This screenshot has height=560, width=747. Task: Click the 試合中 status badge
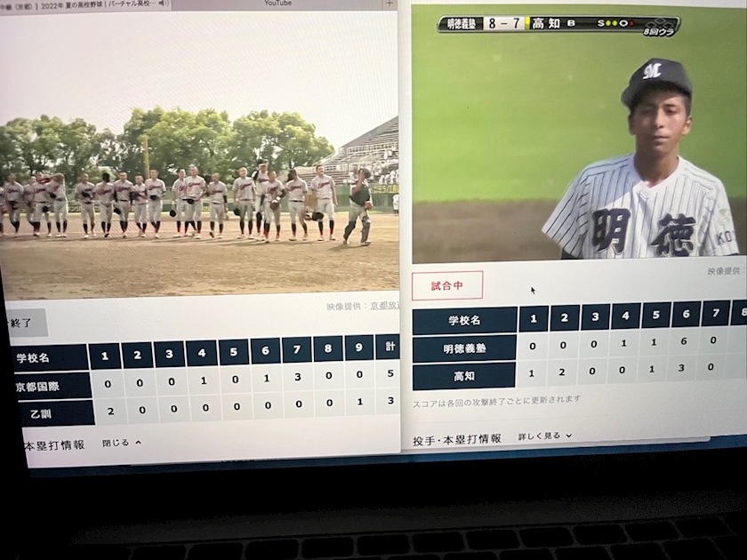click(x=447, y=285)
